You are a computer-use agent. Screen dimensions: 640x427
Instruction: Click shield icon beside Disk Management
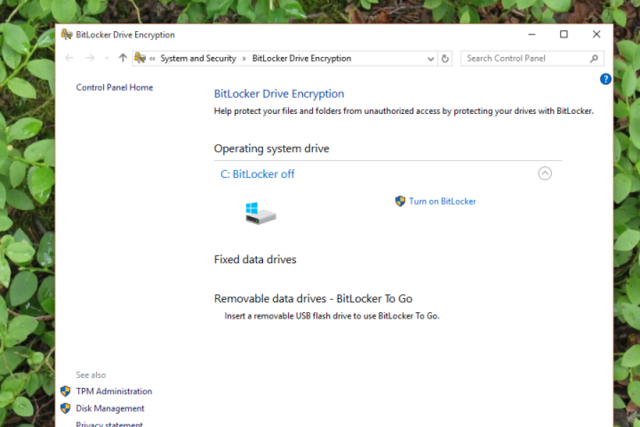(x=65, y=408)
